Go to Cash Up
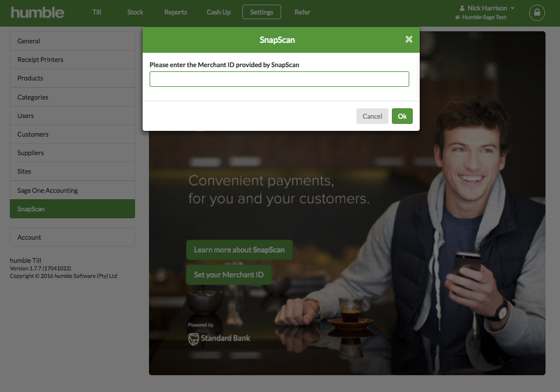 pos(219,12)
